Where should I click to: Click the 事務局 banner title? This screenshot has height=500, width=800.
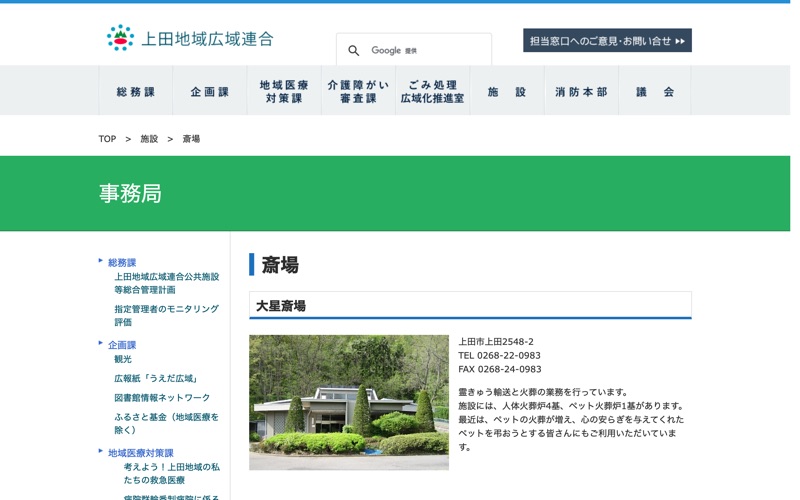[130, 194]
